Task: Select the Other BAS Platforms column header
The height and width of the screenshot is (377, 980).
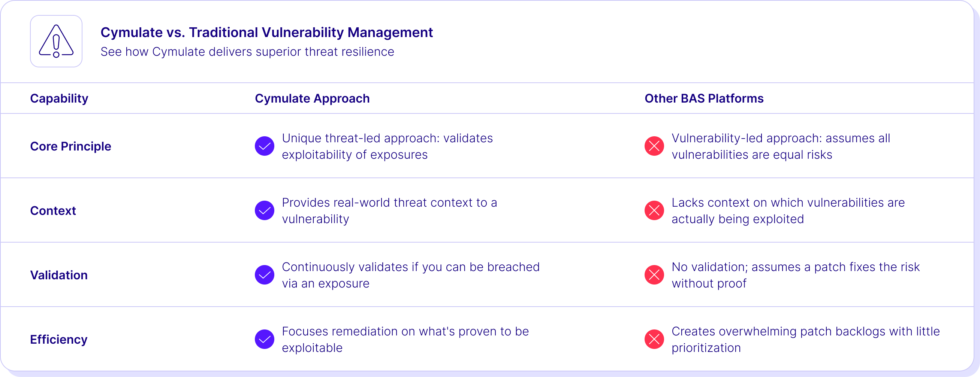Action: click(x=704, y=98)
